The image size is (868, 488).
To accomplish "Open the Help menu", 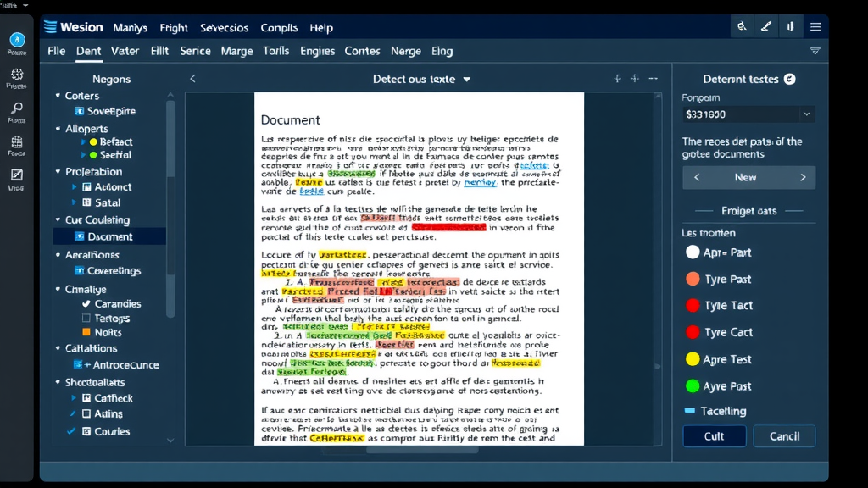I will click(321, 28).
